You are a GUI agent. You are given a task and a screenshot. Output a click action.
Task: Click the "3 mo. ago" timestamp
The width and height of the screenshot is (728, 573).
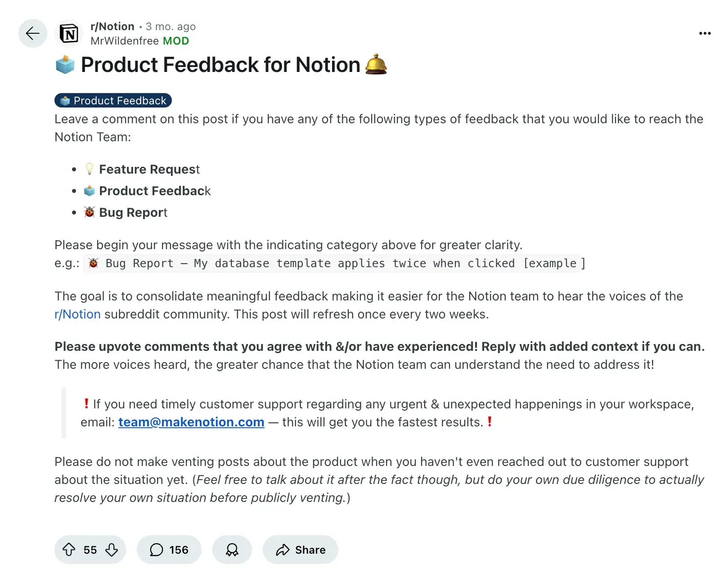pyautogui.click(x=171, y=27)
